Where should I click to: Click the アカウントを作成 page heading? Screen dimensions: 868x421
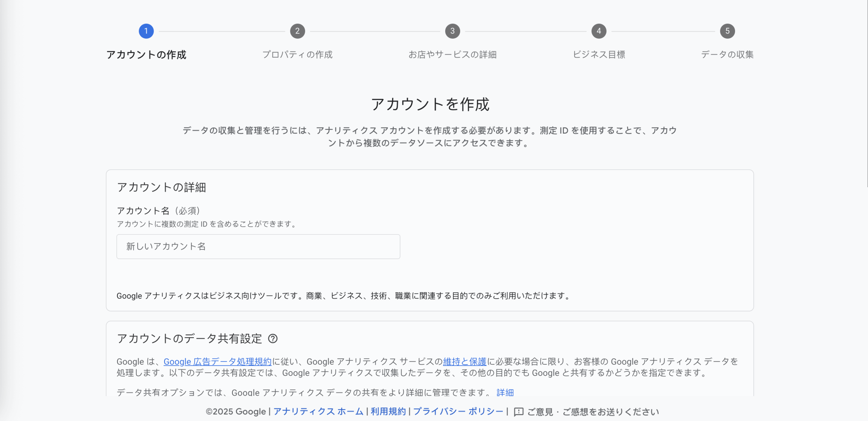click(x=430, y=104)
